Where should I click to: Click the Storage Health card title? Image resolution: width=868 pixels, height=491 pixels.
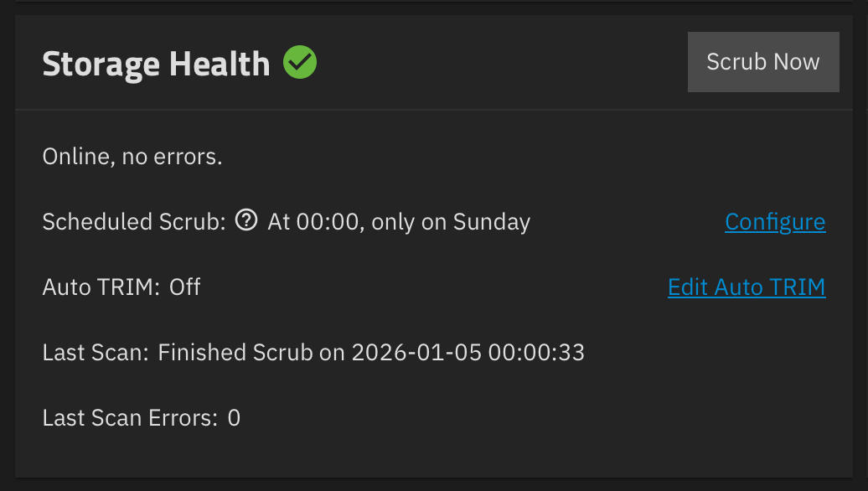[x=156, y=64]
